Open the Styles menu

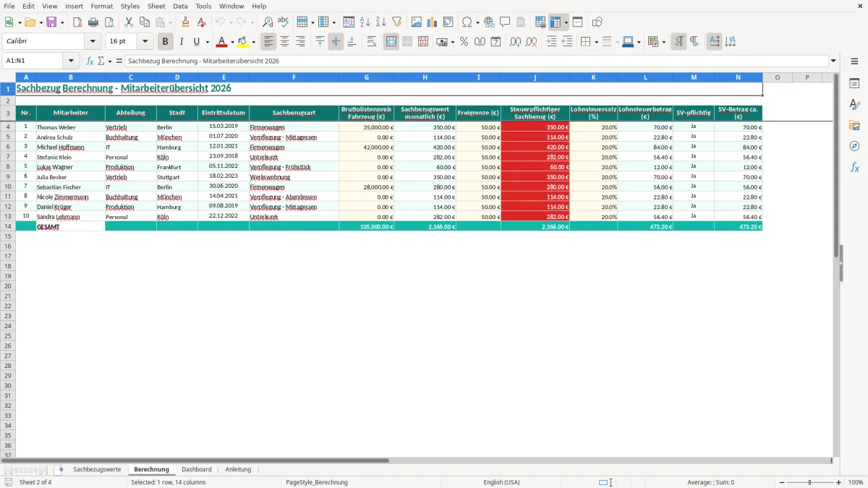pos(130,6)
